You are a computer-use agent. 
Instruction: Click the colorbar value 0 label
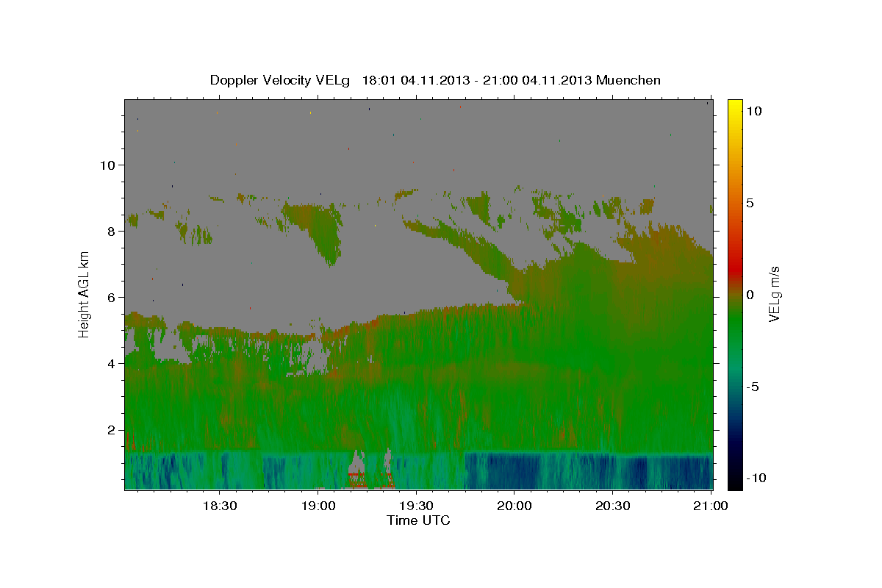[x=750, y=294]
